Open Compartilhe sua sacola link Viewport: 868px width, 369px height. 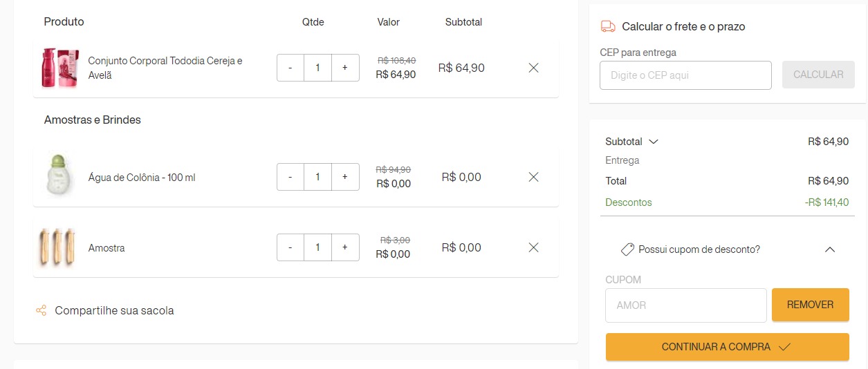(114, 310)
